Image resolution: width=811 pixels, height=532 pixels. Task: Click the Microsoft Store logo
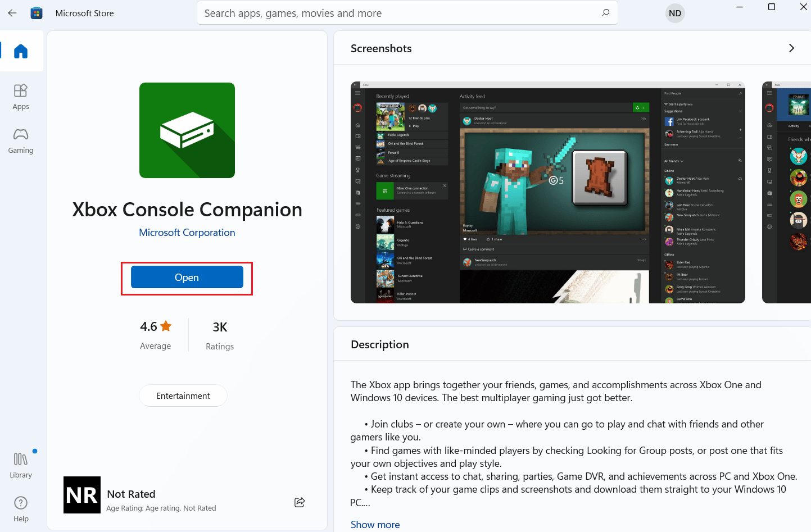[36, 12]
